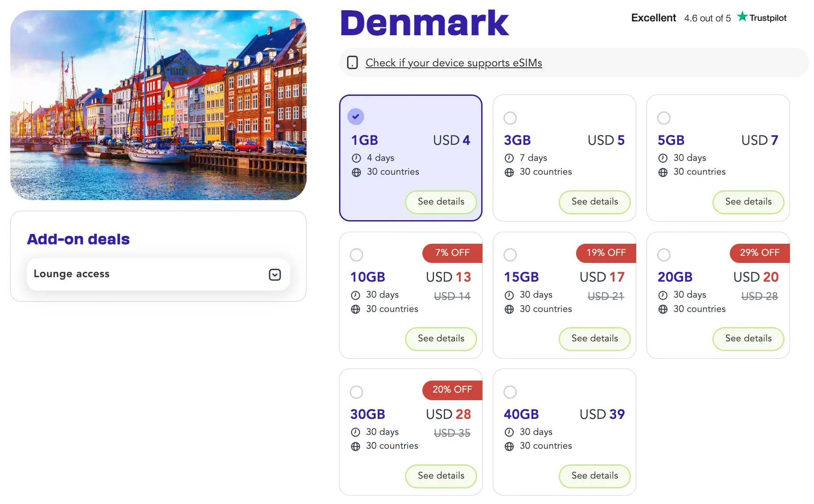Screen dimensions: 814x504
Task: Click the struck-through 'USD 14' price
Action: click(x=452, y=296)
